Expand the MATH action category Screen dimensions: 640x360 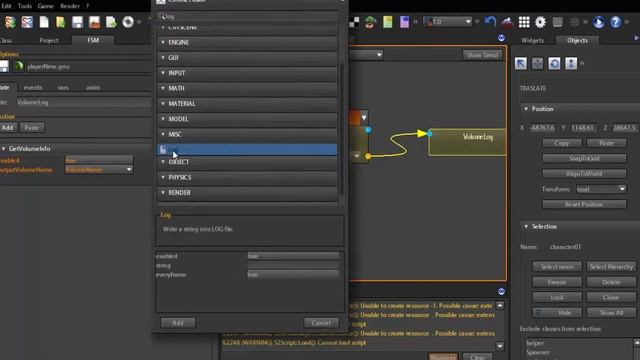(x=247, y=88)
